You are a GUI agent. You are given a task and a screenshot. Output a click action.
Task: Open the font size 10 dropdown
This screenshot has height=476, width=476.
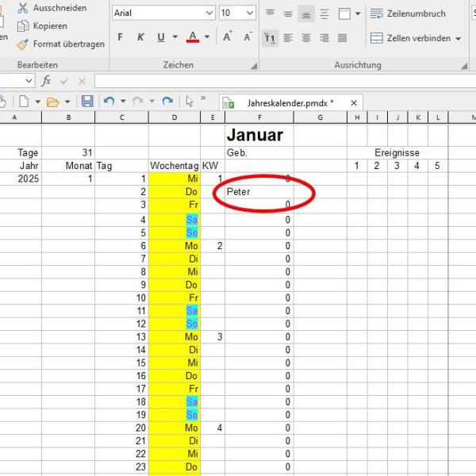click(250, 13)
